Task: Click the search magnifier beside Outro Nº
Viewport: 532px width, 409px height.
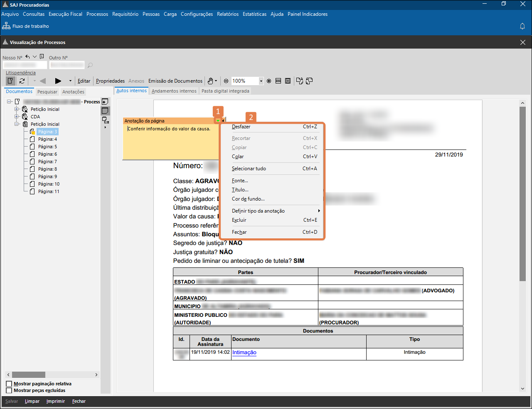Action: (x=90, y=65)
